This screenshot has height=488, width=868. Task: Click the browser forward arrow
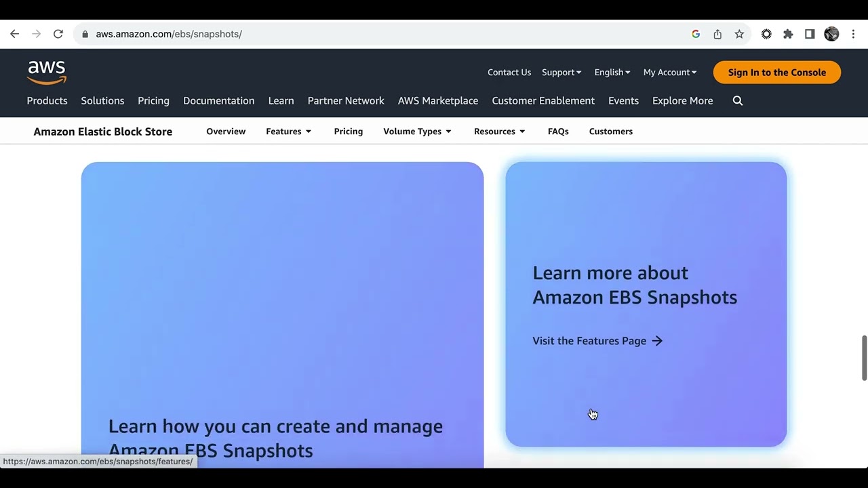36,34
